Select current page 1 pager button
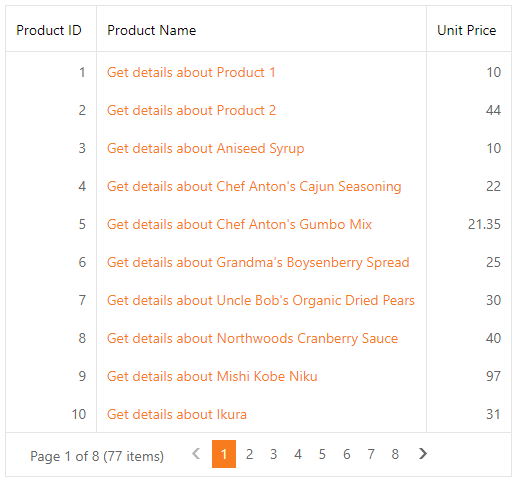 (x=224, y=454)
